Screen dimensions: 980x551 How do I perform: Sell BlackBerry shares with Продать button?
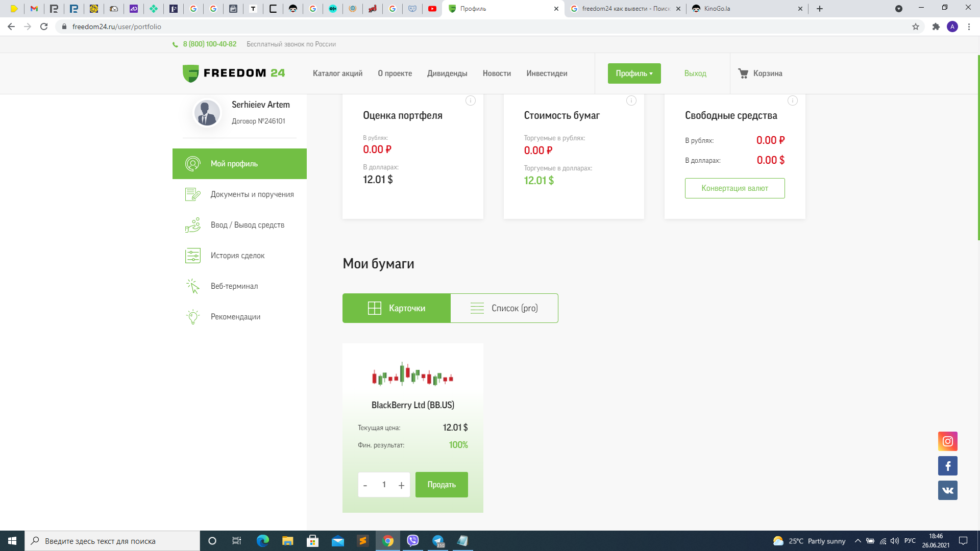click(x=442, y=485)
